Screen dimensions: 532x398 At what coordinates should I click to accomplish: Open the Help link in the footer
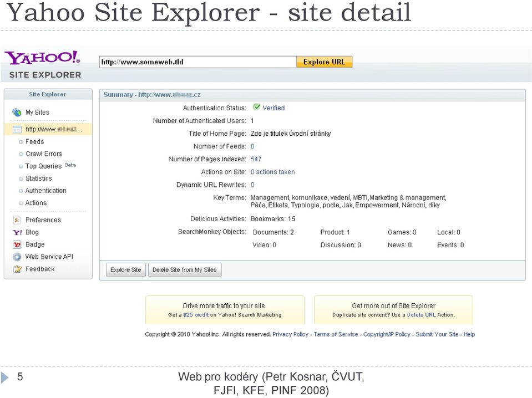pos(469,334)
